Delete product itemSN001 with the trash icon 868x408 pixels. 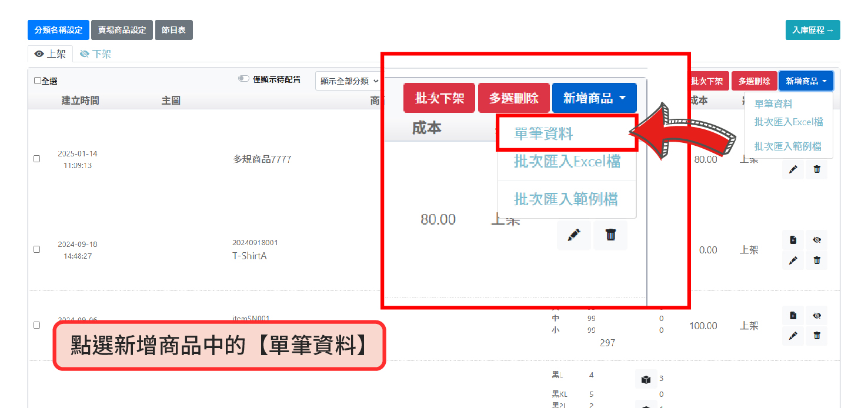(x=816, y=336)
